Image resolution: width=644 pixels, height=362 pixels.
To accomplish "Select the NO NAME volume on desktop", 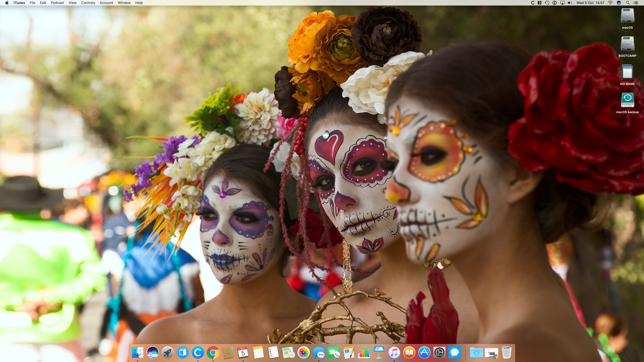I will (x=627, y=75).
